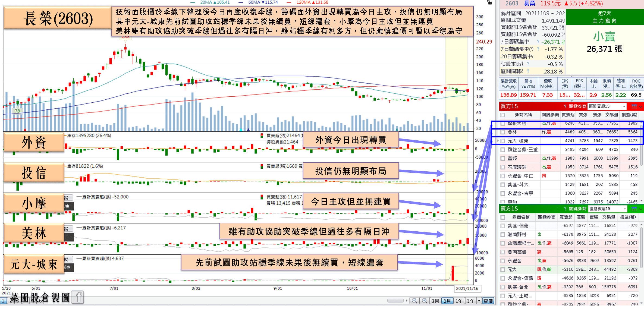The image size is (644, 312).
Task: Click help icon beside 7日籌碼集中
Action: [x=538, y=42]
